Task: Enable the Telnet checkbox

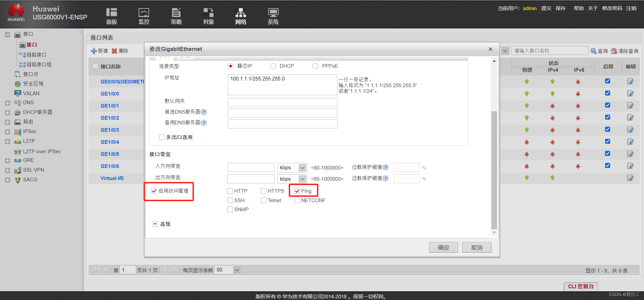Action: click(x=264, y=200)
